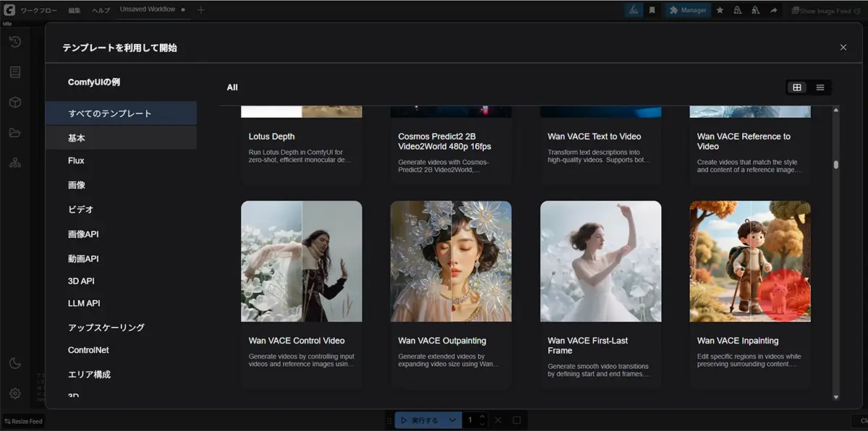
Task: Click the Resize Feed button
Action: click(23, 421)
